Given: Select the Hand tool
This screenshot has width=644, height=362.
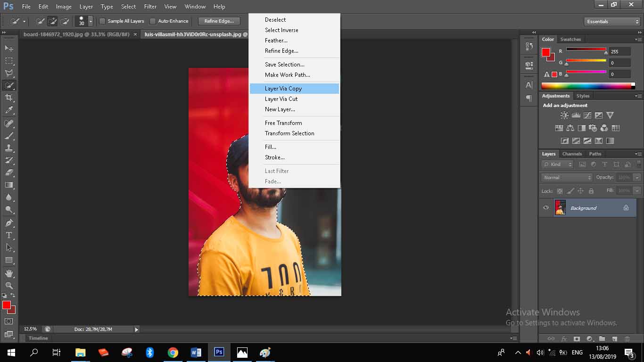Looking at the screenshot, I should point(9,273).
